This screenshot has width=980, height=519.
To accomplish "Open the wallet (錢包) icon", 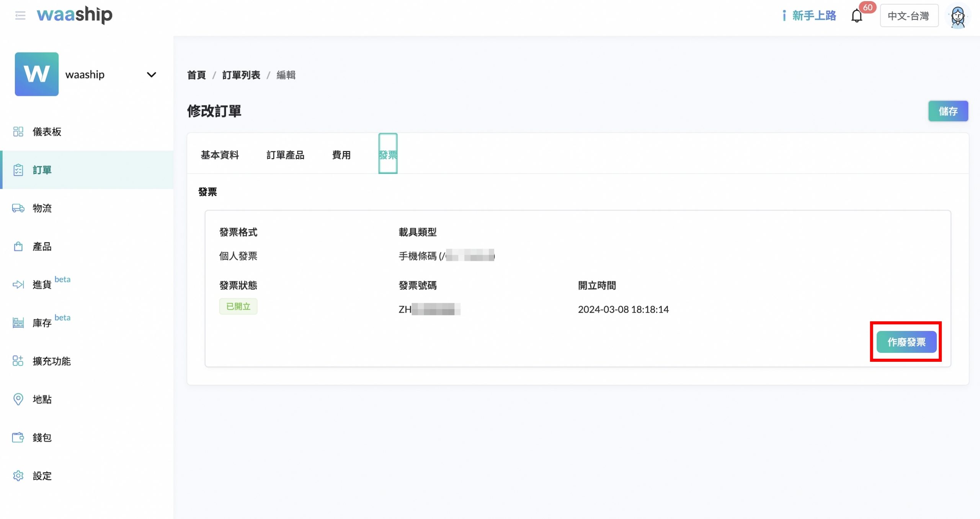I will point(18,438).
